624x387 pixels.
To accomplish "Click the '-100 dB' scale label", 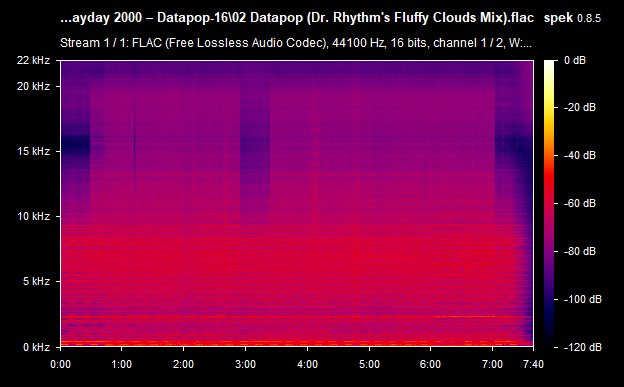I will coord(583,299).
